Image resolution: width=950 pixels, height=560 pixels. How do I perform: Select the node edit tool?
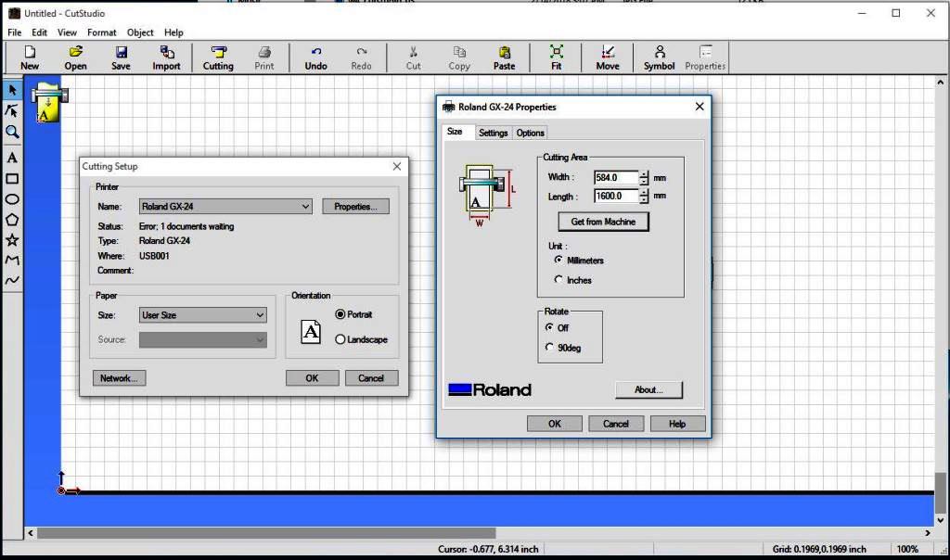point(12,110)
